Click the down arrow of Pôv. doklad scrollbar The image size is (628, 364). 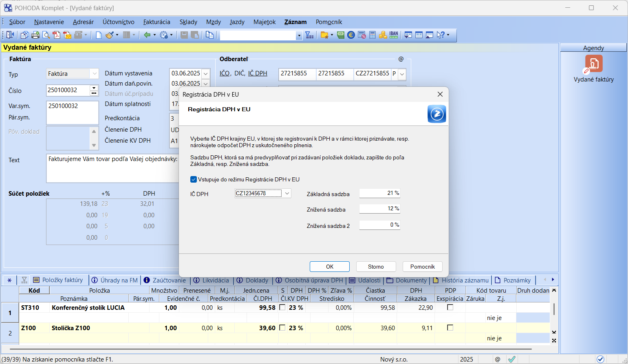click(x=94, y=145)
